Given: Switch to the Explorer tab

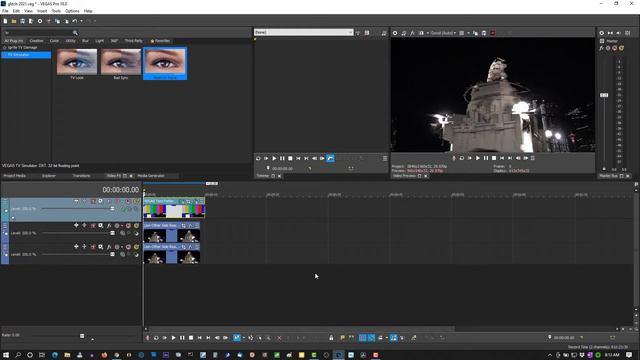Looking at the screenshot, I should tap(49, 176).
